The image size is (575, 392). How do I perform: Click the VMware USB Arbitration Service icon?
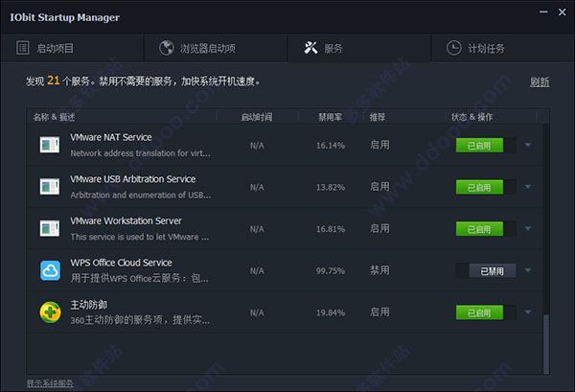click(50, 187)
